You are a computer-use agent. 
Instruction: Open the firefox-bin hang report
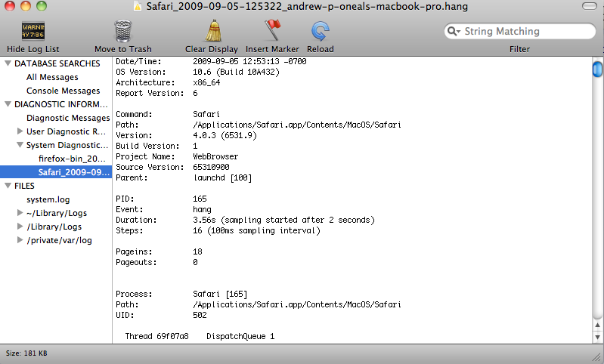[72, 159]
